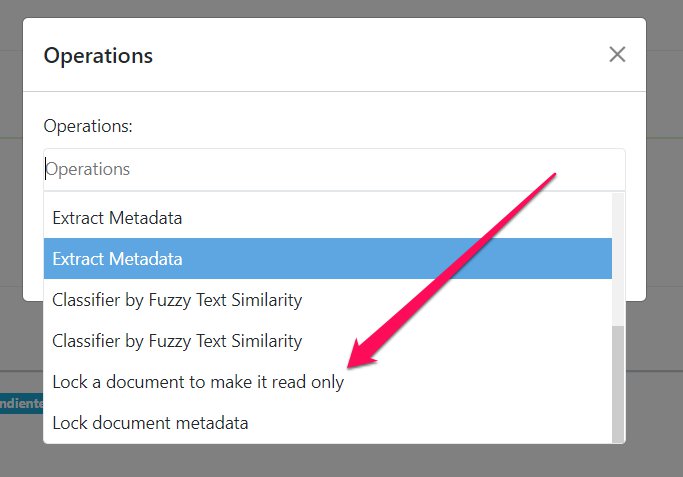
Task: Choose the Lock document metadata operation
Action: (150, 423)
